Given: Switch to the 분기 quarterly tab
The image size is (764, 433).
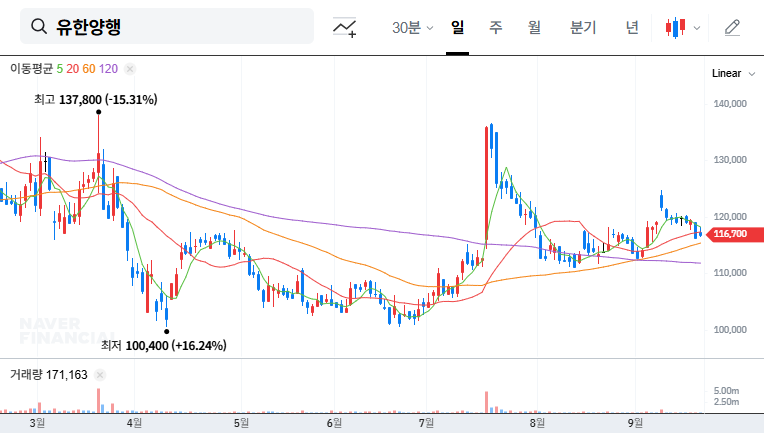Looking at the screenshot, I should (x=583, y=27).
